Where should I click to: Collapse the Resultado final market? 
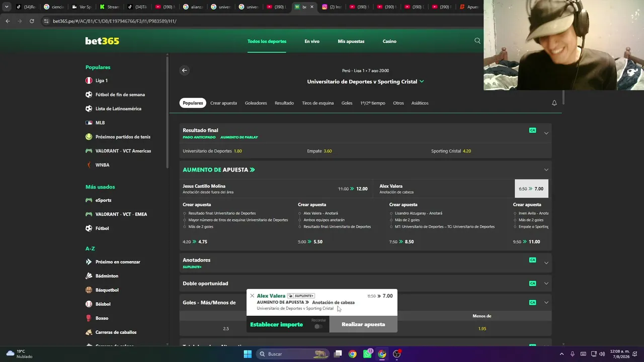tap(546, 133)
